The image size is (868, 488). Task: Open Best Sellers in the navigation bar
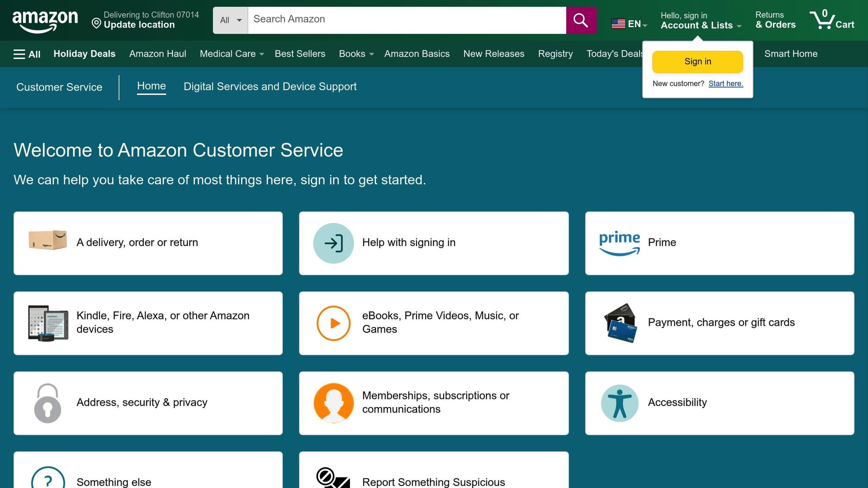[300, 54]
